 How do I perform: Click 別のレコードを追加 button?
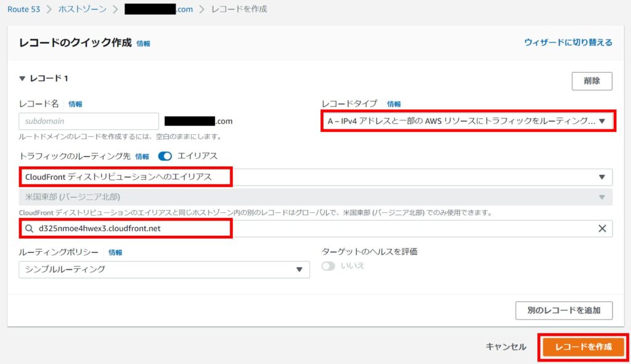pos(563,310)
